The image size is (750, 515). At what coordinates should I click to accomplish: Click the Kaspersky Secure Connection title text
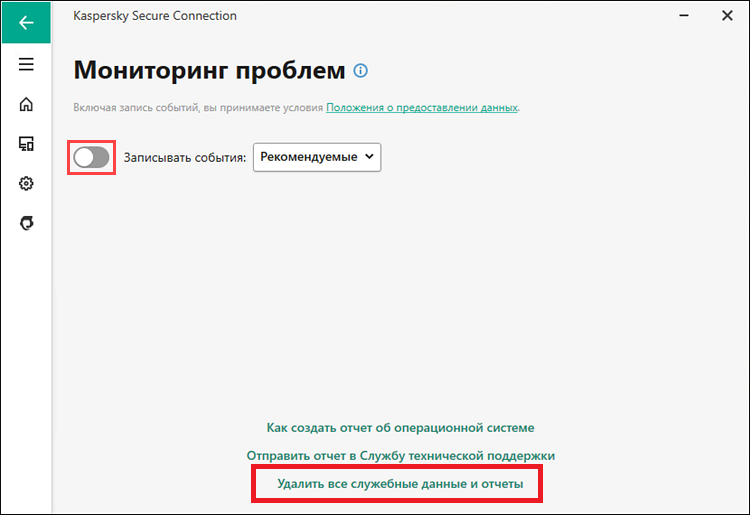coord(155,16)
